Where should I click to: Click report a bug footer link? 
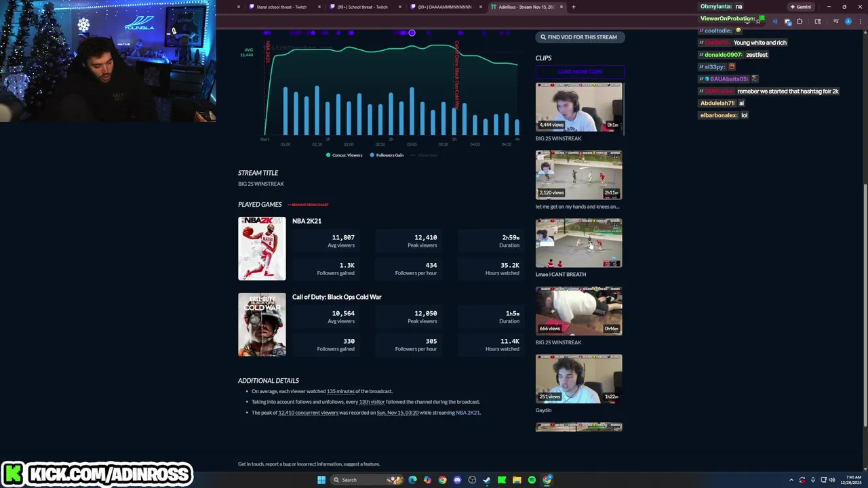pos(279,464)
